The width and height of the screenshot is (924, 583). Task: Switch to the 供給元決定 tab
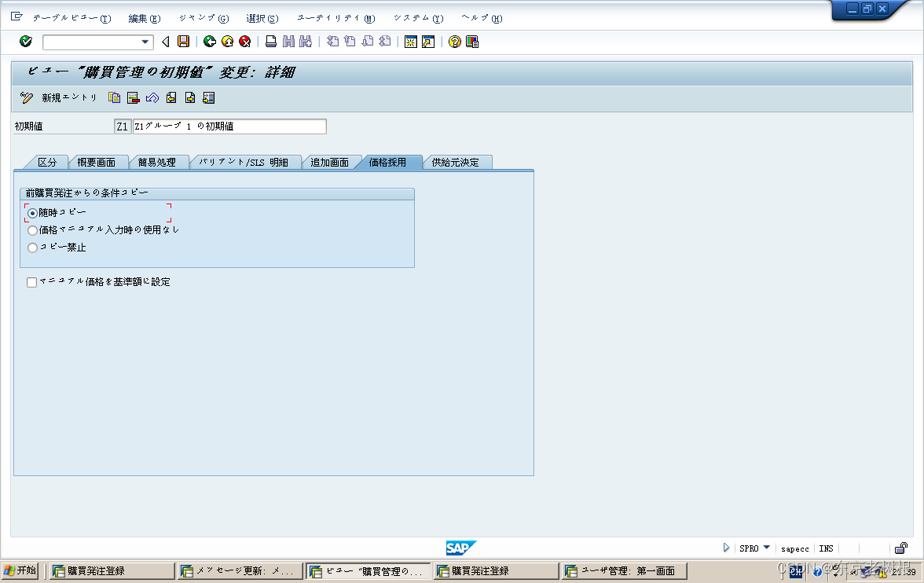coord(458,161)
